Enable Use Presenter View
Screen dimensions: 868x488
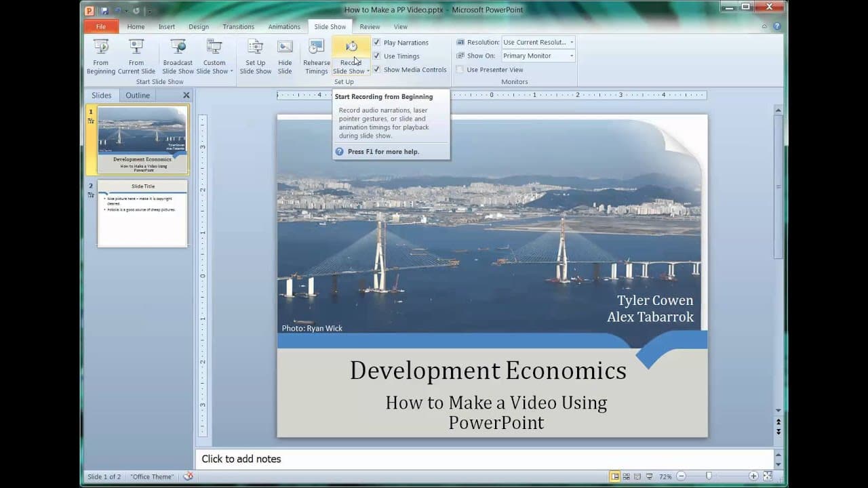pos(460,69)
